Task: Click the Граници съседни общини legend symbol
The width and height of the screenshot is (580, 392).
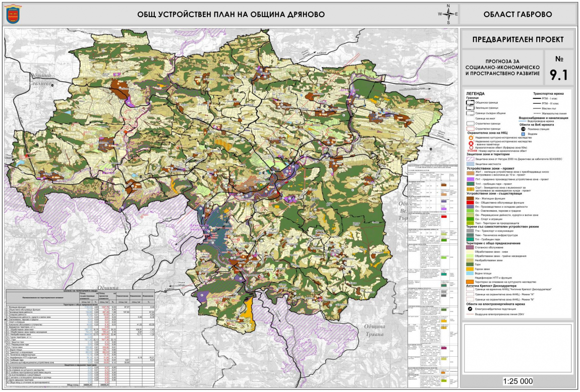Action: coord(471,113)
